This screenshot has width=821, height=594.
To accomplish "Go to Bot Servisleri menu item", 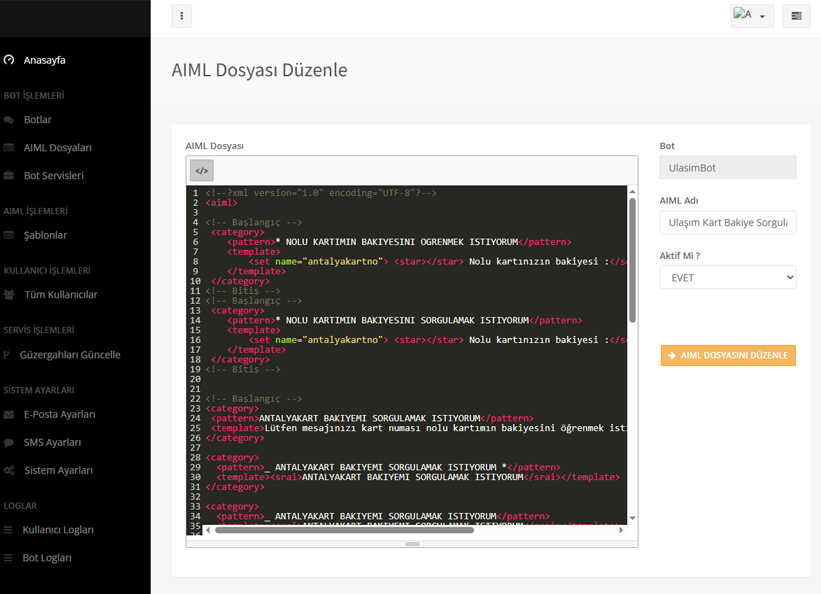I will click(53, 176).
